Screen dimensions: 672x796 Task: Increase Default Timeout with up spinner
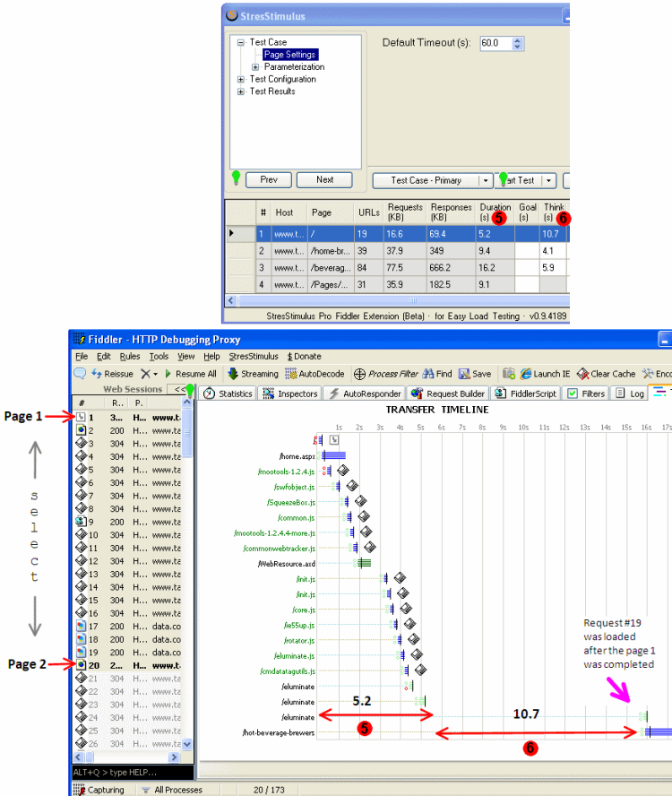tap(517, 40)
